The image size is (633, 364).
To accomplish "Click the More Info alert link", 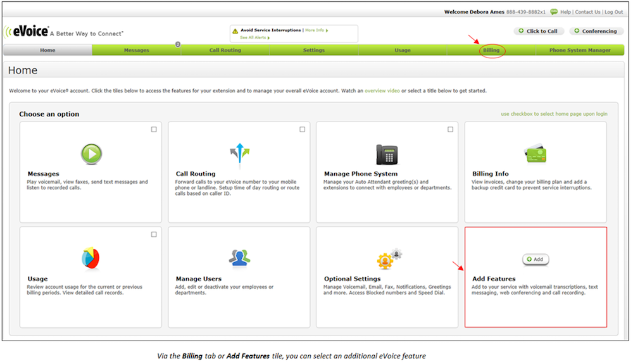I will coord(316,30).
